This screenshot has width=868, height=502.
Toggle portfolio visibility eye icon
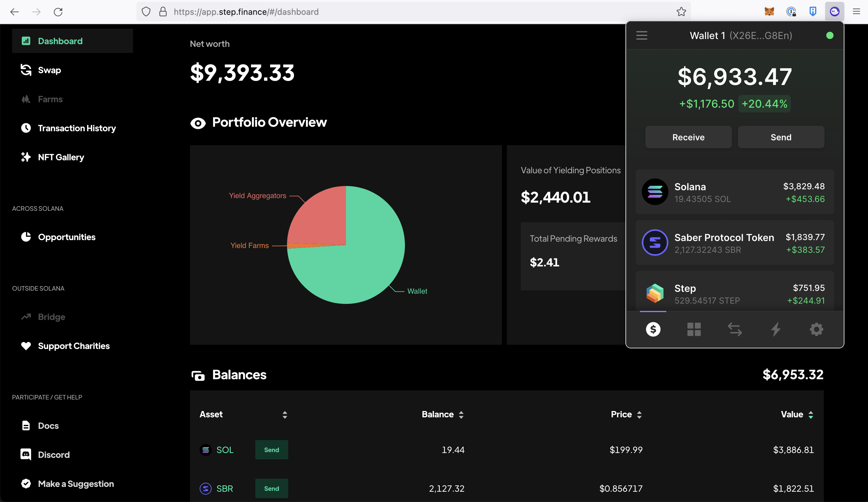(198, 123)
